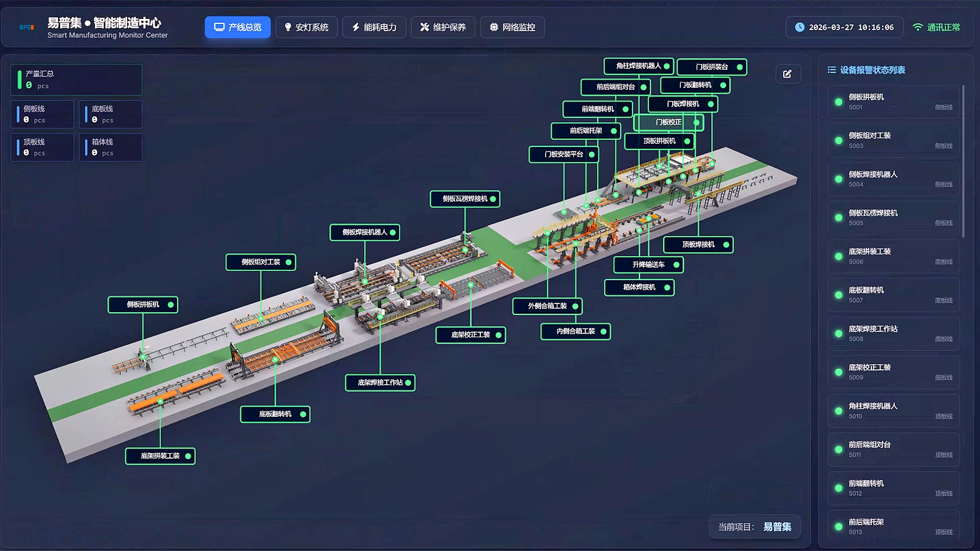The width and height of the screenshot is (980, 551).
Task: Click the alarm list scrollbar
Action: pos(963,161)
